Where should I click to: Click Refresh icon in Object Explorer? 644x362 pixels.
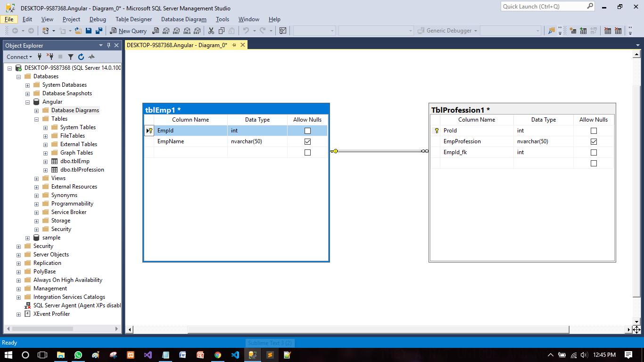[x=81, y=57]
